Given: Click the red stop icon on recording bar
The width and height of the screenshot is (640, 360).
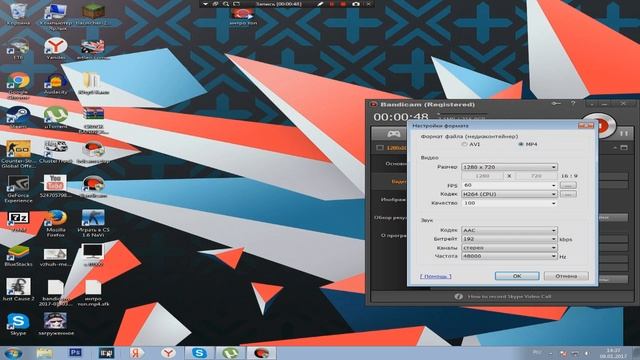Looking at the screenshot, I should tap(343, 4).
